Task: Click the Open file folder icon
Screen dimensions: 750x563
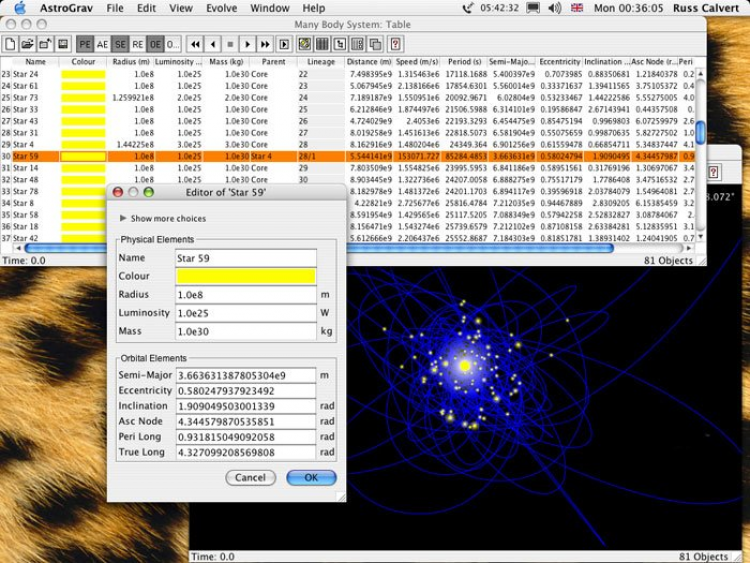Action: pos(27,44)
